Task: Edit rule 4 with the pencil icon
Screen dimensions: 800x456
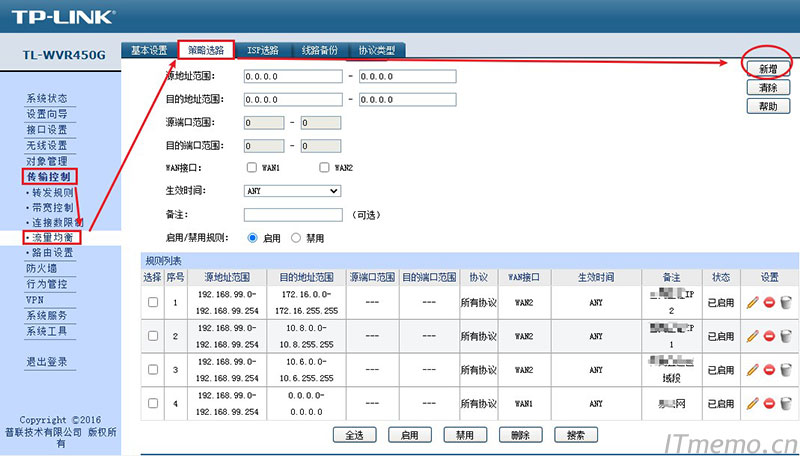Action: [753, 403]
